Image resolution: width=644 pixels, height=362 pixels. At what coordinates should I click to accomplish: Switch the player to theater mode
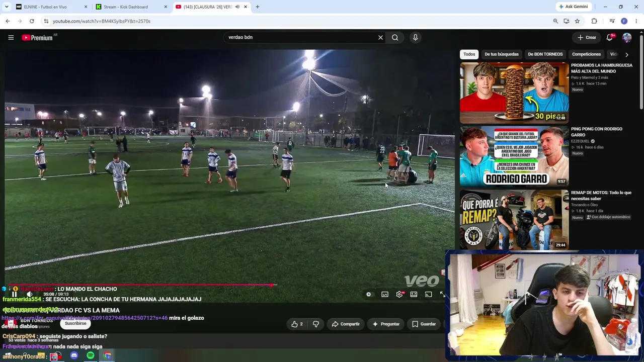414,295
